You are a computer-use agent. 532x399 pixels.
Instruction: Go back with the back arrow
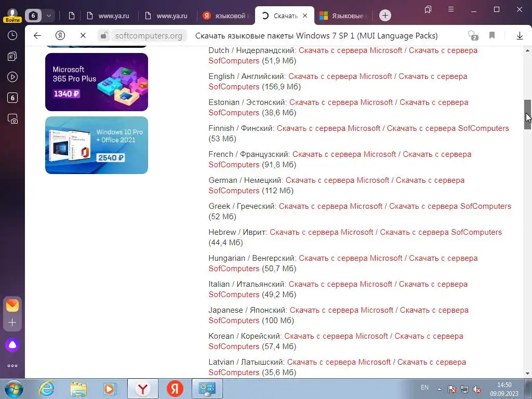coord(37,36)
